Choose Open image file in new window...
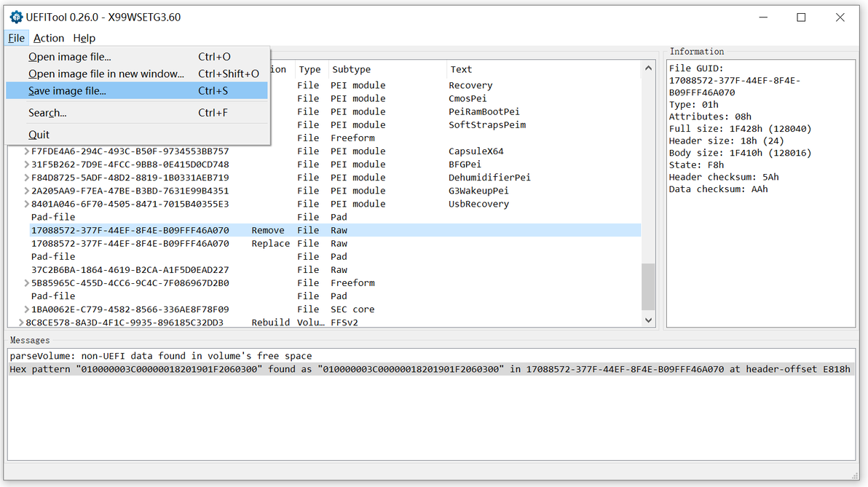Image resolution: width=868 pixels, height=487 pixels. [x=137, y=74]
